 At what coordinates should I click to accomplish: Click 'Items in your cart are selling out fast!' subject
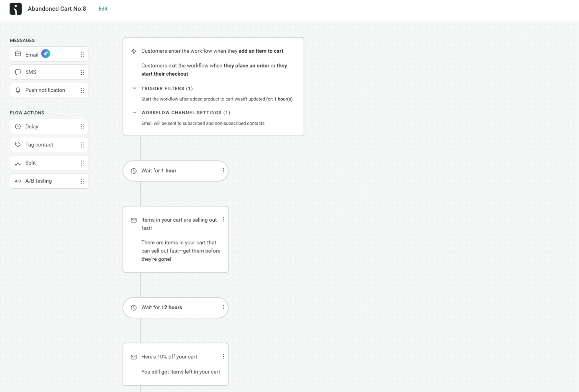179,224
